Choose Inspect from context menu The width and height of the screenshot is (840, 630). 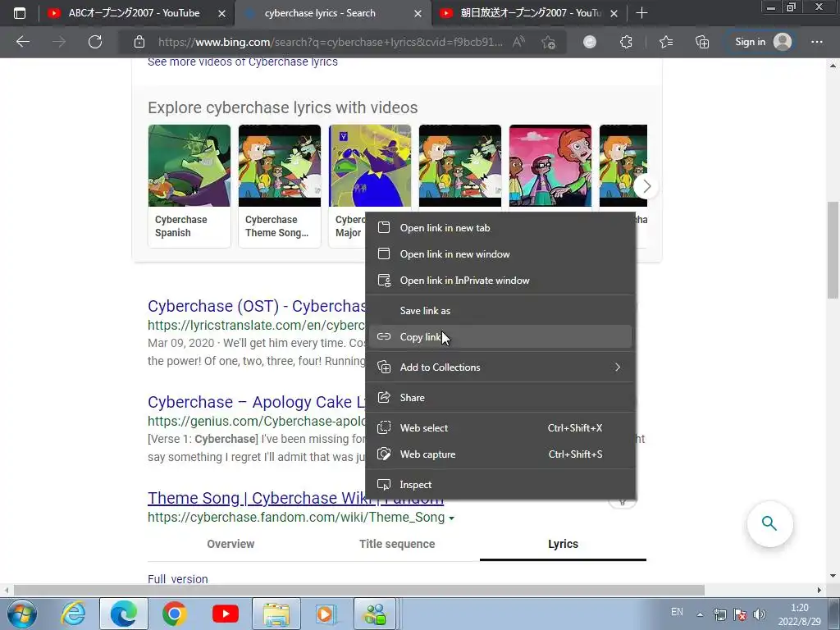point(500,484)
